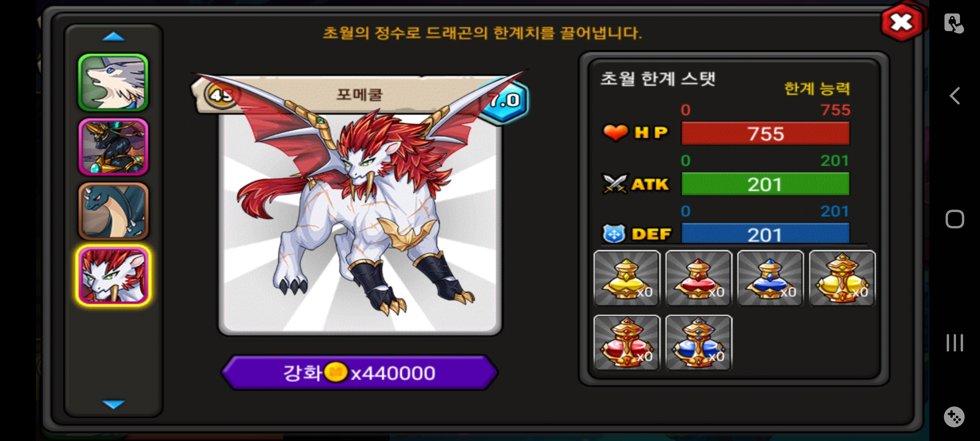
Task: Select the small yellow essence potion
Action: point(627,278)
